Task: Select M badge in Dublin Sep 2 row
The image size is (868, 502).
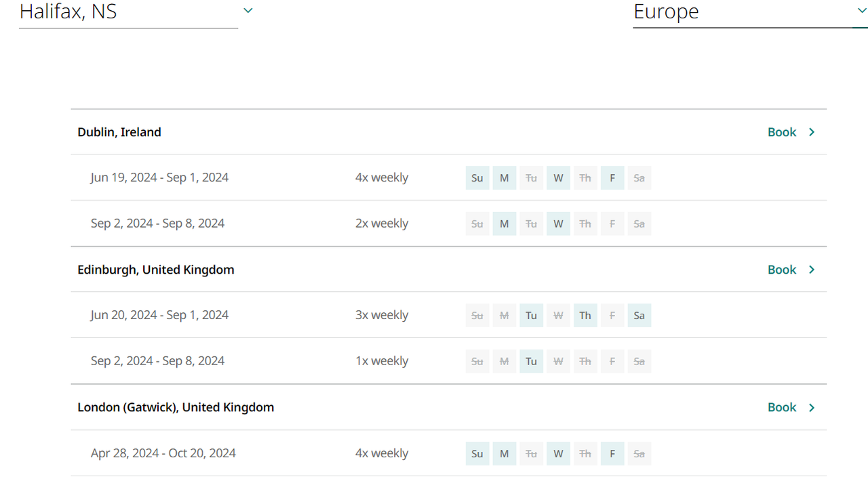Action: 504,224
